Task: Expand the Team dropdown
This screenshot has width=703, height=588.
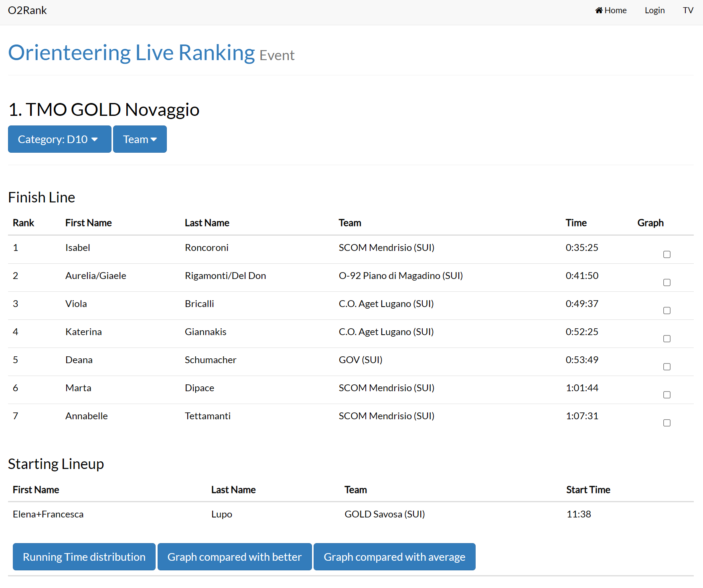Action: pos(140,139)
